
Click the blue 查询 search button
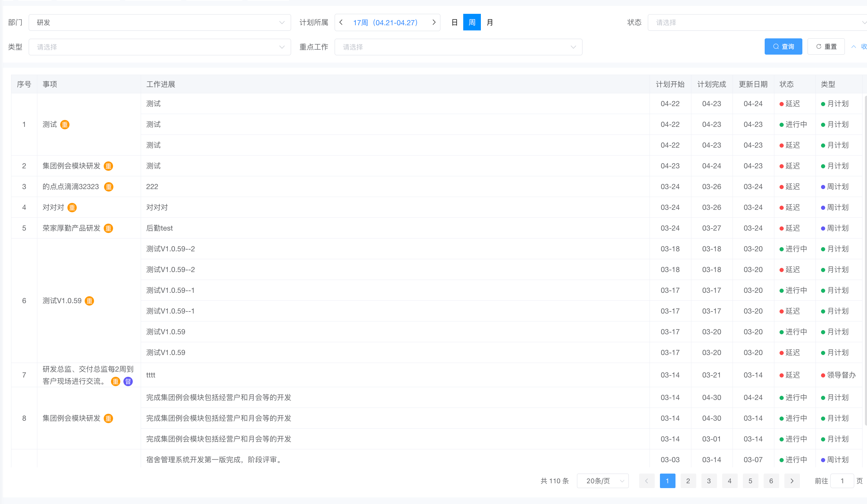click(x=783, y=47)
